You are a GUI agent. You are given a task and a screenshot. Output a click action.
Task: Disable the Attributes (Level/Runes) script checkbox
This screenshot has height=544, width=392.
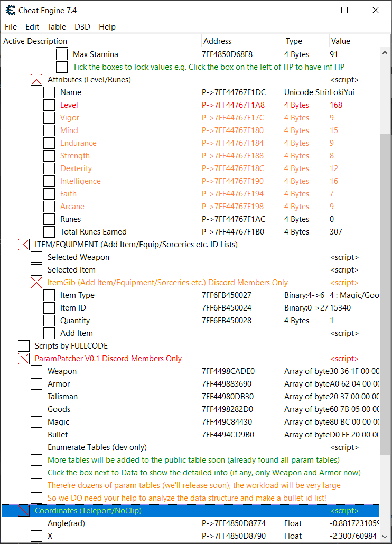(x=36, y=80)
